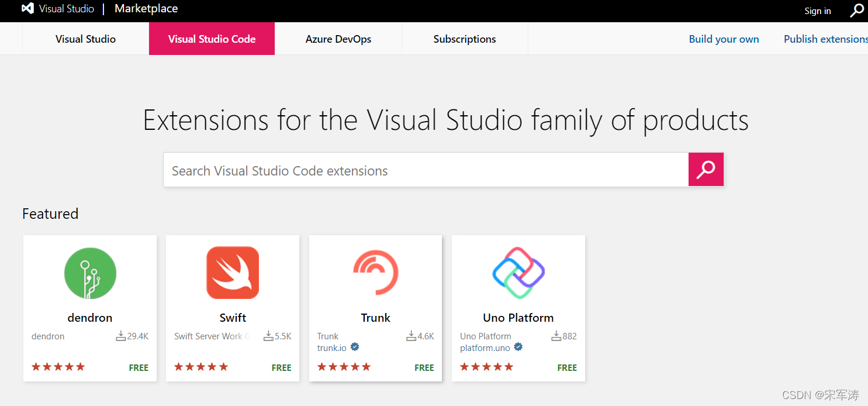Select the Visual Studio Code tab
This screenshot has height=406, width=868.
[x=212, y=39]
